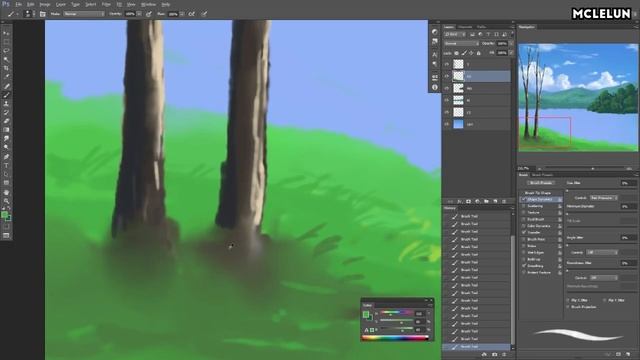Open the collapsed Character panel icon
The width and height of the screenshot is (640, 360).
pyautogui.click(x=434, y=54)
